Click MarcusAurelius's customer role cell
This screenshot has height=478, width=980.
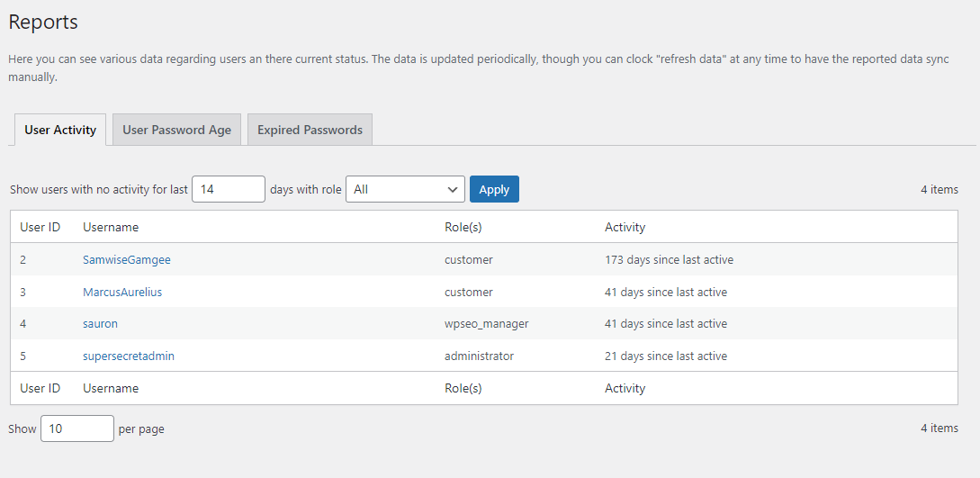tap(469, 292)
